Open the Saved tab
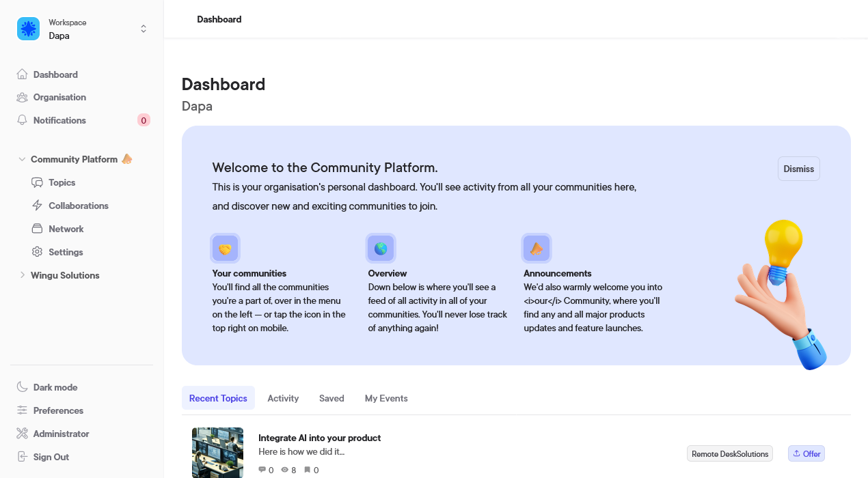This screenshot has height=478, width=868. [x=331, y=398]
